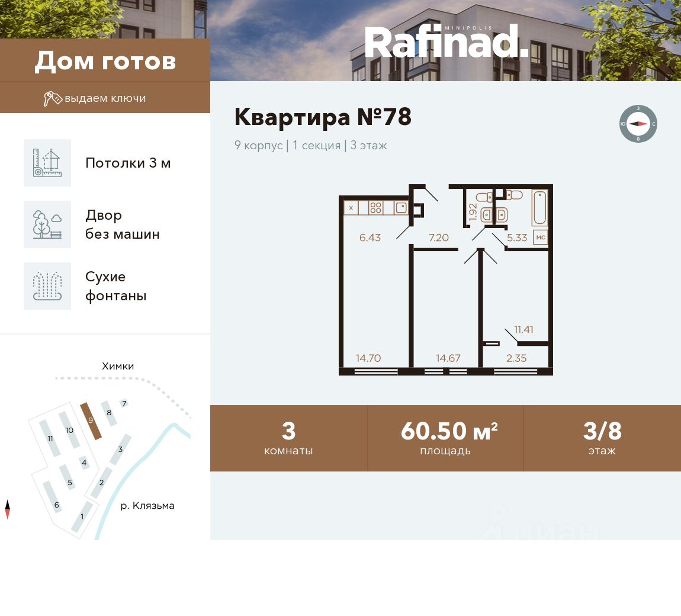681x616 pixels.
Task: Click the 3/8 этаж panel
Action: coord(602,438)
